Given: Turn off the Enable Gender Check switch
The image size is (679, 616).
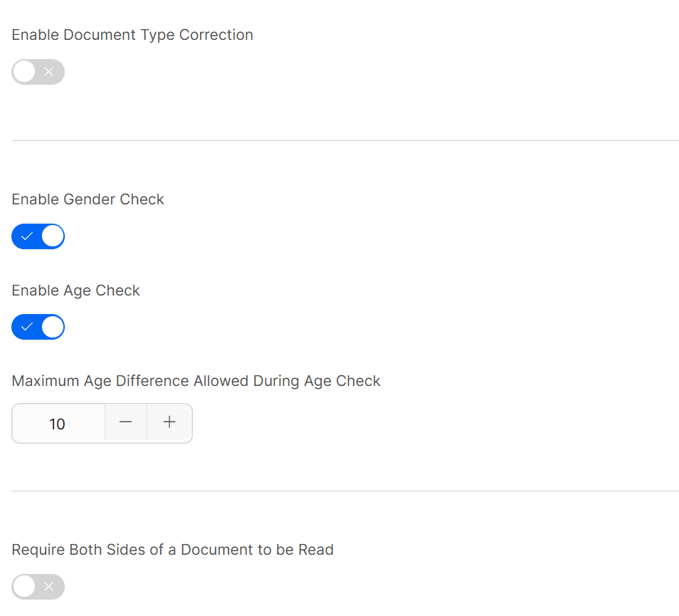Looking at the screenshot, I should tap(38, 236).
